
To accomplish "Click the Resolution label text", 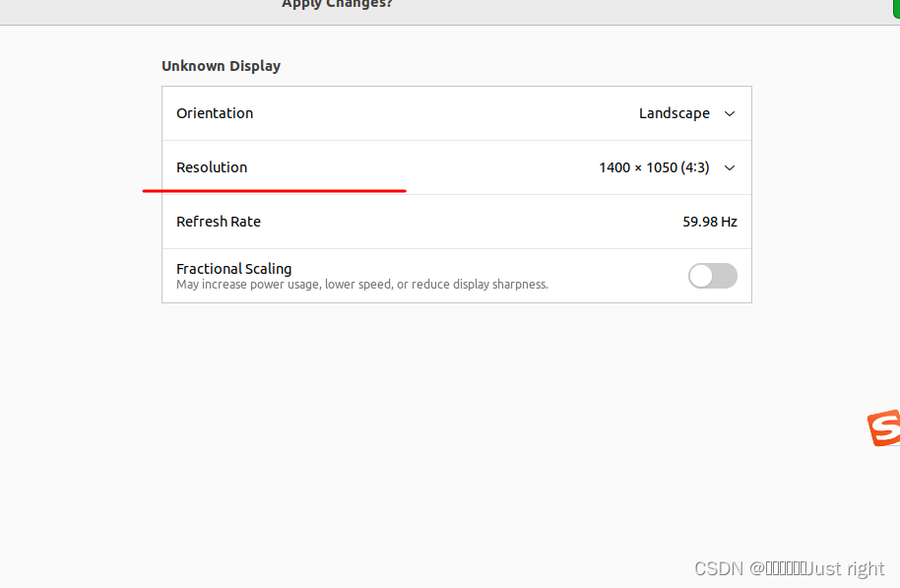I will tap(212, 167).
